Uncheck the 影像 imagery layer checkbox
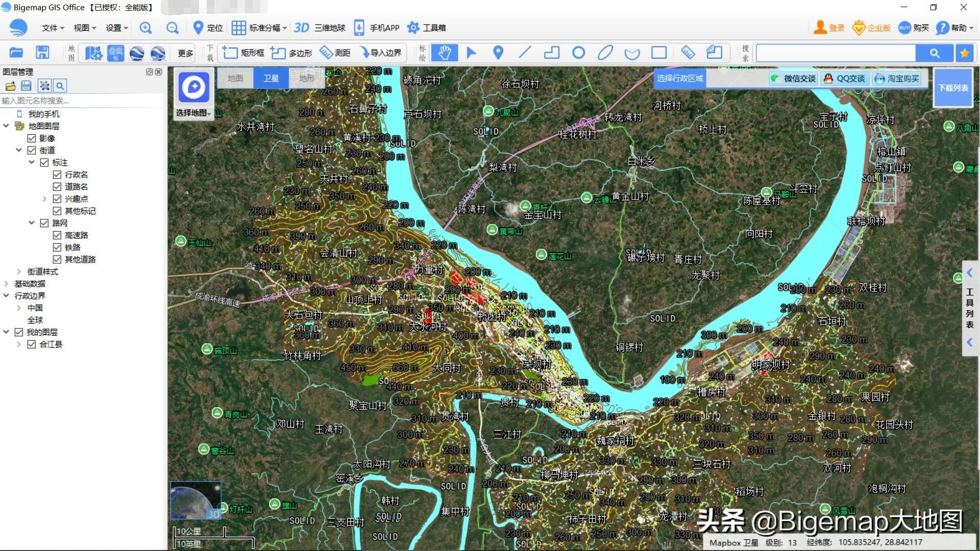This screenshot has width=980, height=551. coord(32,138)
